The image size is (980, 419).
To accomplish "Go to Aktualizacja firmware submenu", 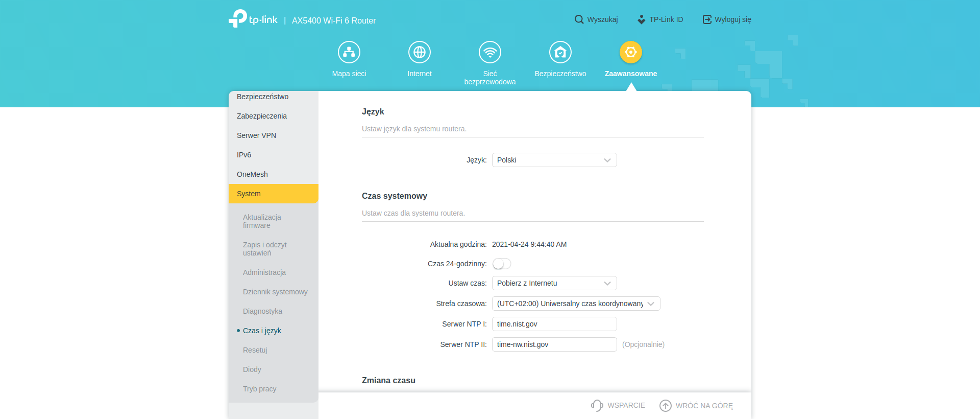I will 262,221.
